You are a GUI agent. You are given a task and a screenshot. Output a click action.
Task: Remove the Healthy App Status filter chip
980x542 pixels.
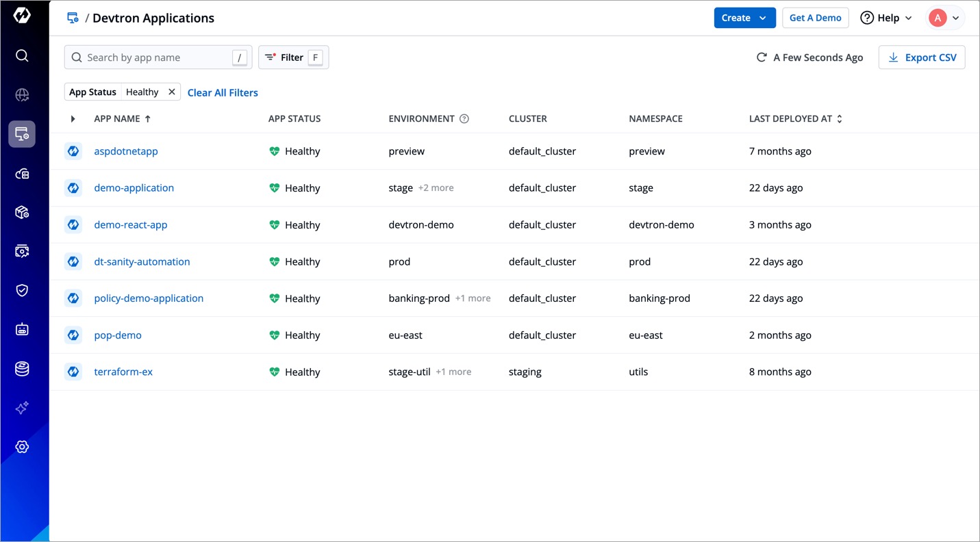point(171,91)
